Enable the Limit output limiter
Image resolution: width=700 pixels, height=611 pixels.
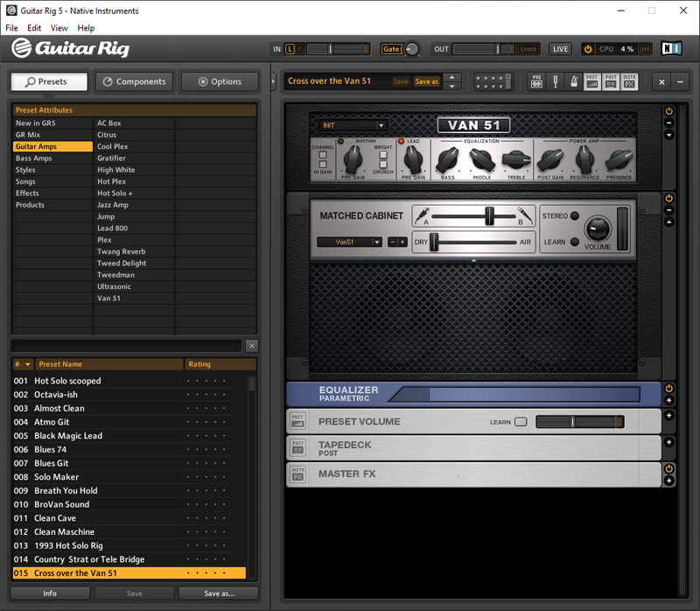pos(528,49)
